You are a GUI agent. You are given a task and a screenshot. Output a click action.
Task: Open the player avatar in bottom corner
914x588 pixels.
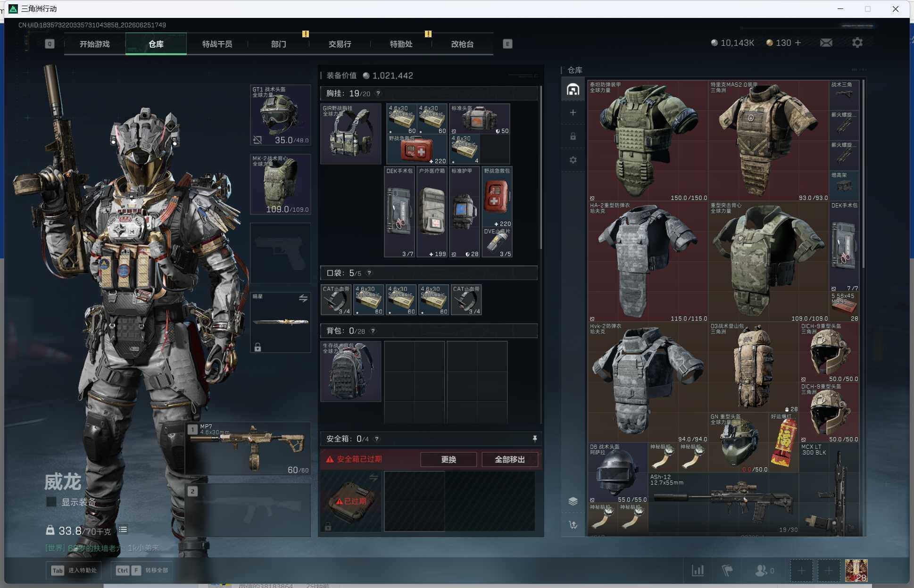tap(856, 571)
